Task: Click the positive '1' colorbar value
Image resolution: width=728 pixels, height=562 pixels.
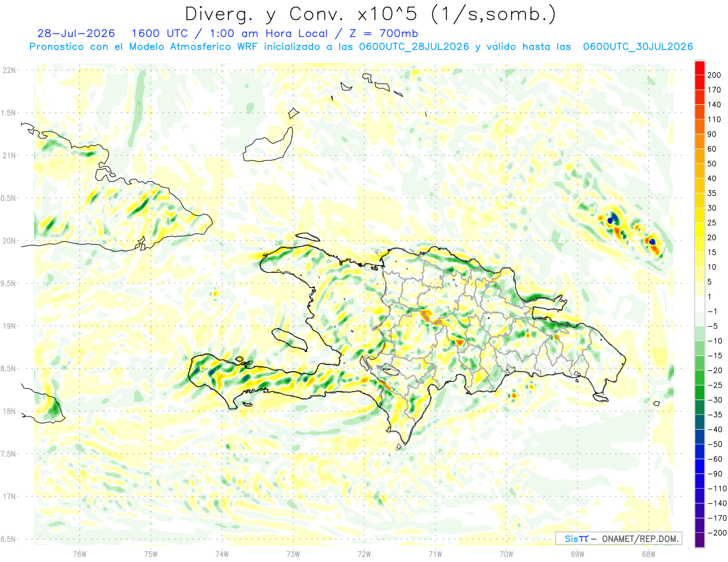Action: click(x=710, y=296)
